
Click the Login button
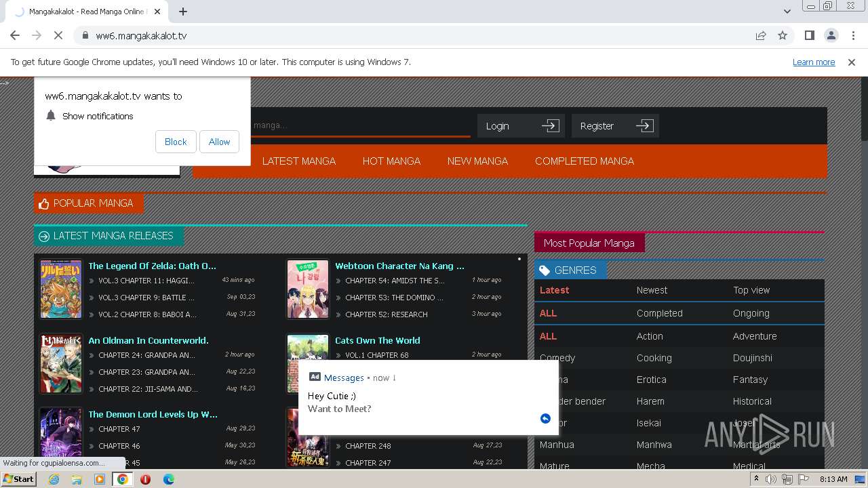[x=521, y=126]
